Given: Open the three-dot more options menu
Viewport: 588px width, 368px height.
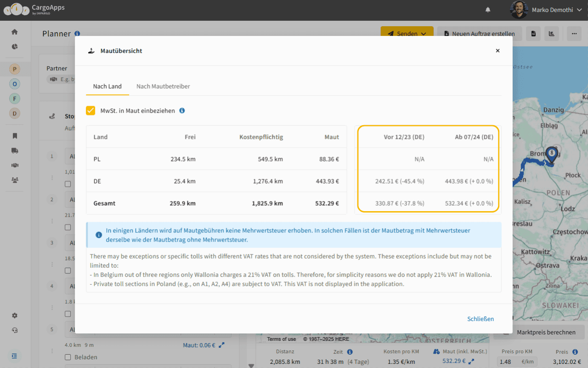Looking at the screenshot, I should (x=573, y=34).
